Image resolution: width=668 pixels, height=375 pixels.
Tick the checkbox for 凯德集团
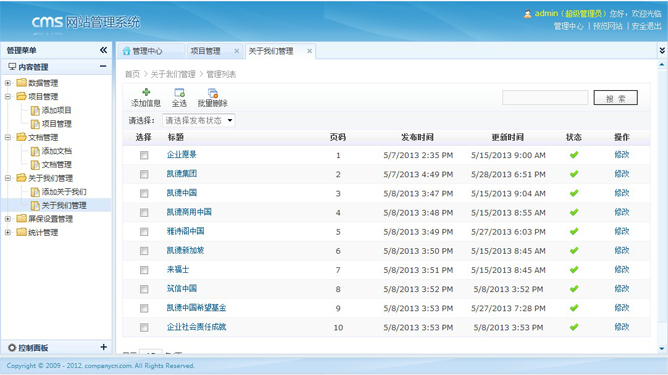pyautogui.click(x=144, y=174)
